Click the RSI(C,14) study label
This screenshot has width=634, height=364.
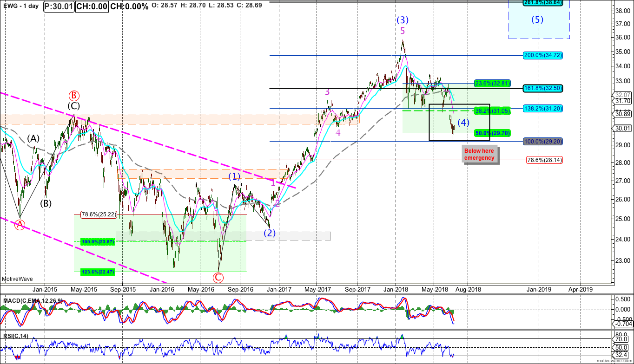[x=16, y=335]
